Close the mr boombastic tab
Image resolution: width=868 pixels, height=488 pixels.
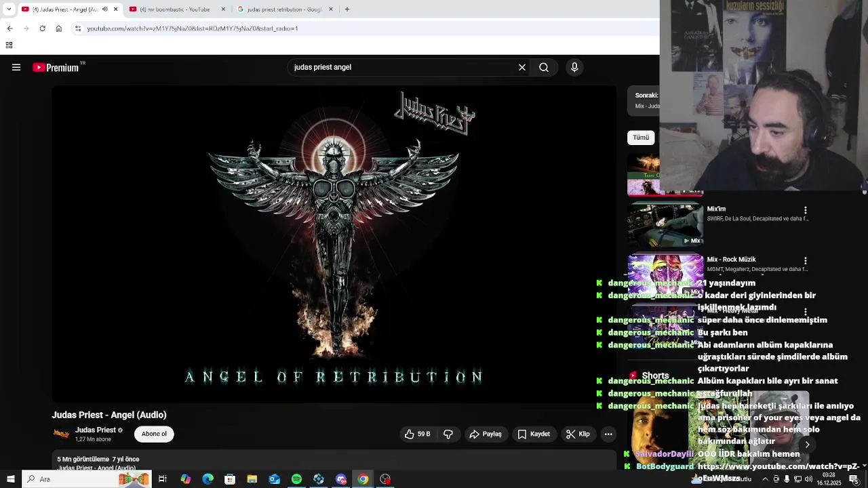tap(224, 9)
